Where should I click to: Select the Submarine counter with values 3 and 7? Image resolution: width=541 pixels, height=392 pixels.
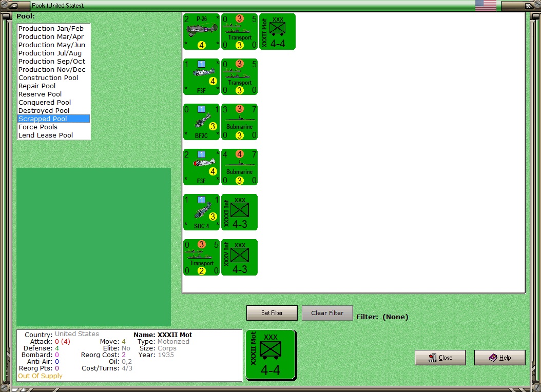(x=240, y=122)
